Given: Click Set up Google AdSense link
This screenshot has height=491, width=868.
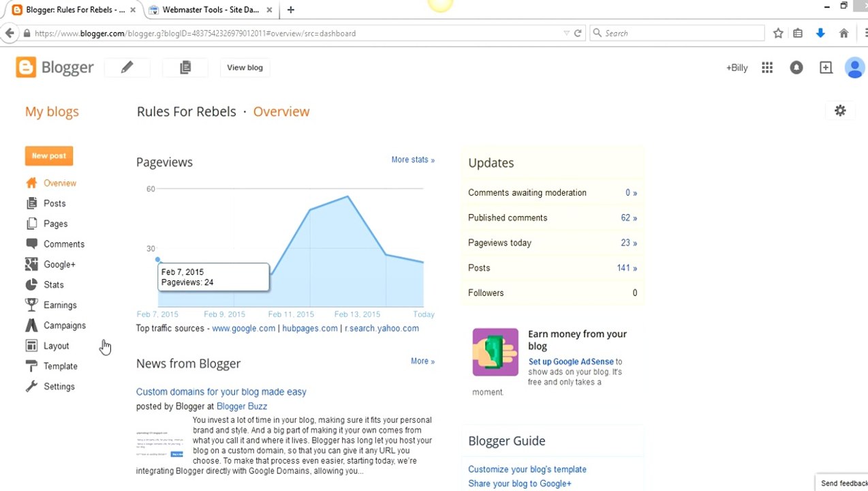Looking at the screenshot, I should (x=571, y=361).
